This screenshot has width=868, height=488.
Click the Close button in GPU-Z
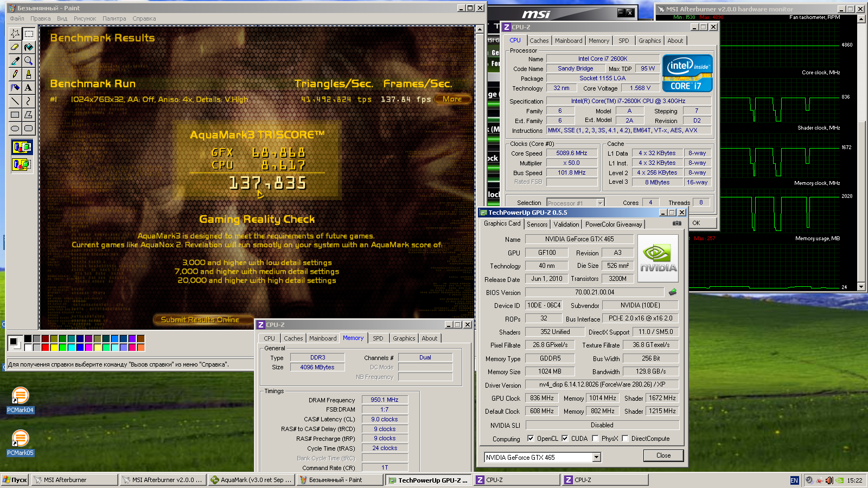[x=663, y=455]
